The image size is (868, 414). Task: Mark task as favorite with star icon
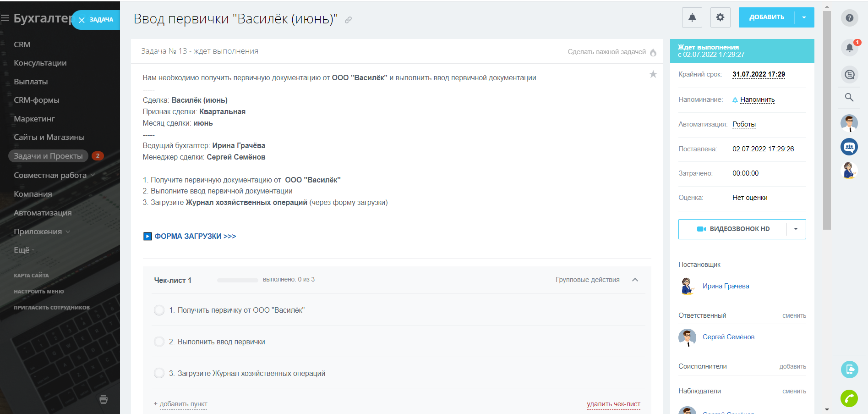[653, 74]
